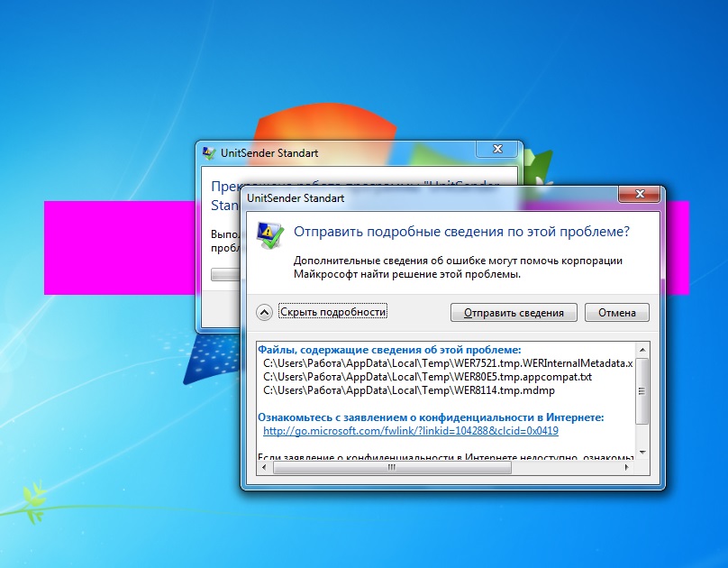Screen dimensions: 728x568
Task: Click the 'Ознакомьтесь с заявлением о конфиденциальности' heading
Action: coord(431,417)
